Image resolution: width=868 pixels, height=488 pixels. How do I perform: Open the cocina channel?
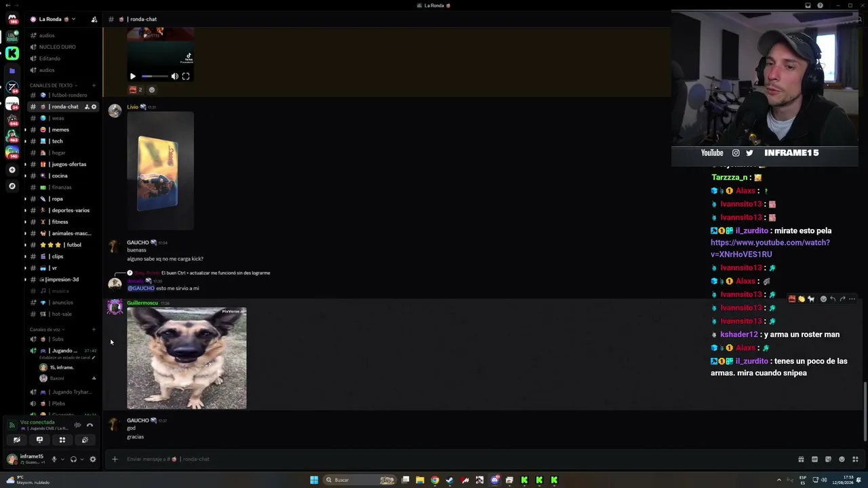pos(64,176)
